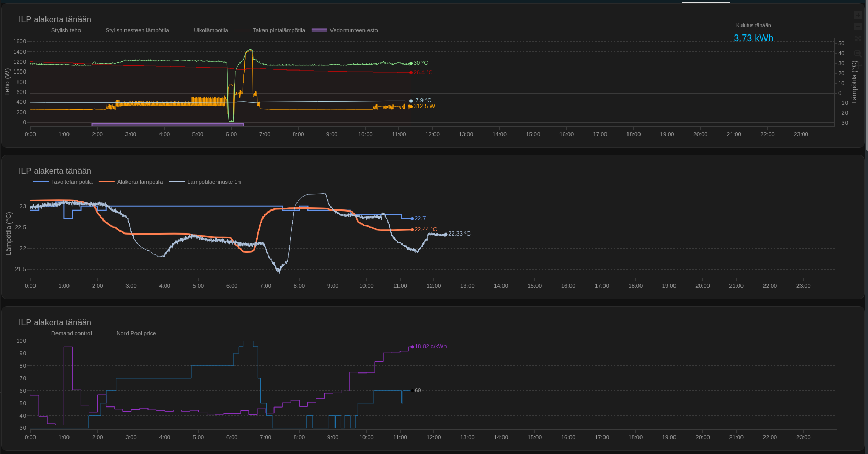Hide the Alakerta lämpötila series

[x=139, y=182]
